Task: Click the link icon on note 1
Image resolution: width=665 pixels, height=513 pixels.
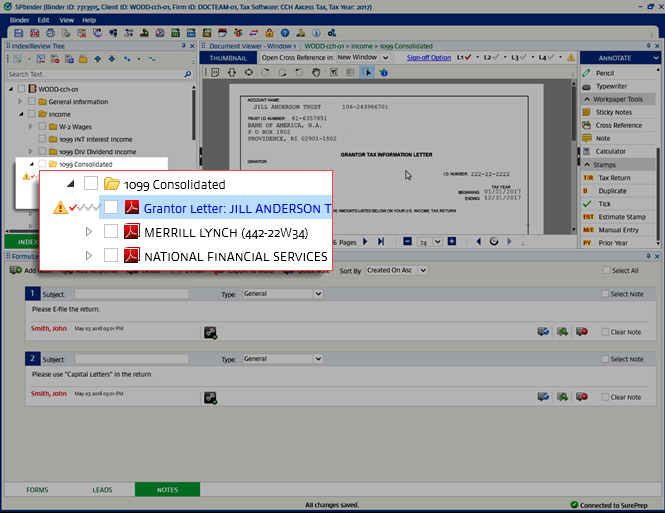Action: point(210,332)
